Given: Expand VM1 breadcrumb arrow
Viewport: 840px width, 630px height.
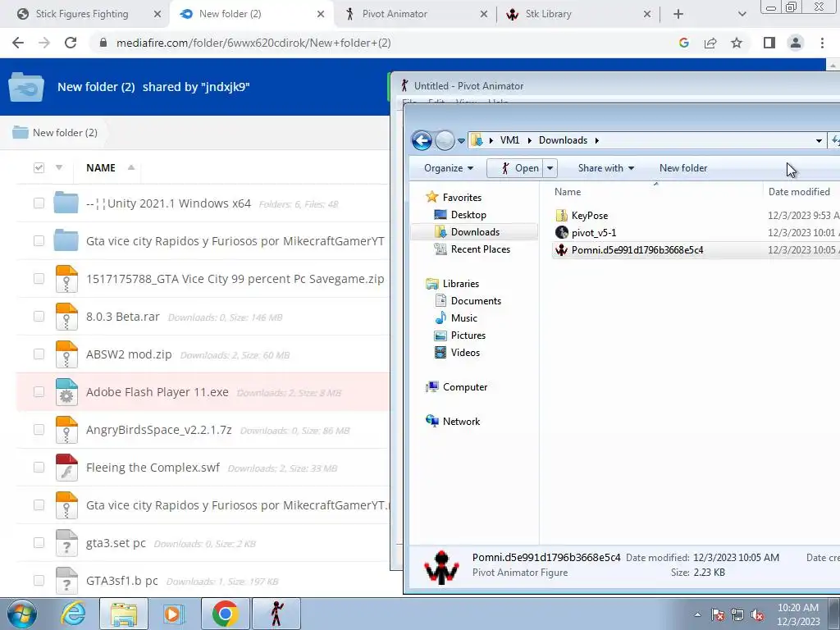Looking at the screenshot, I should coord(529,140).
